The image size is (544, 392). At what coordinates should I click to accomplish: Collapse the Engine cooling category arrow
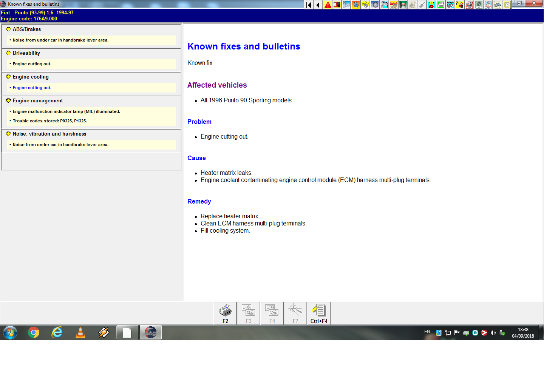point(8,77)
